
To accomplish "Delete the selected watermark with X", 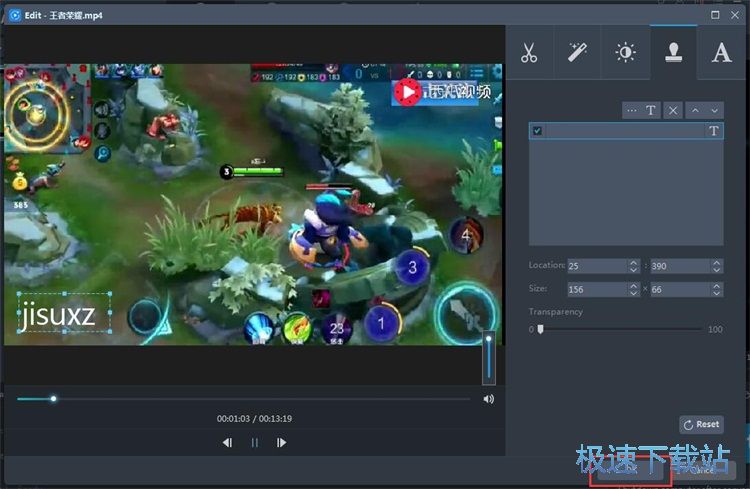I will tap(673, 110).
